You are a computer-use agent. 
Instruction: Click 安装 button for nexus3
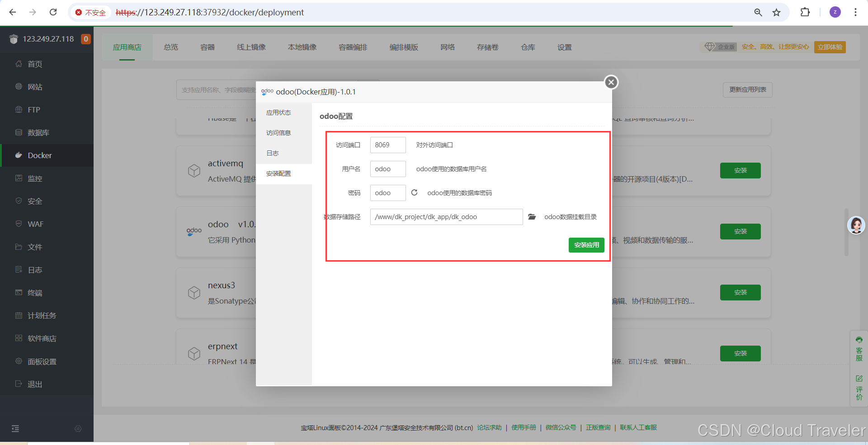click(741, 292)
